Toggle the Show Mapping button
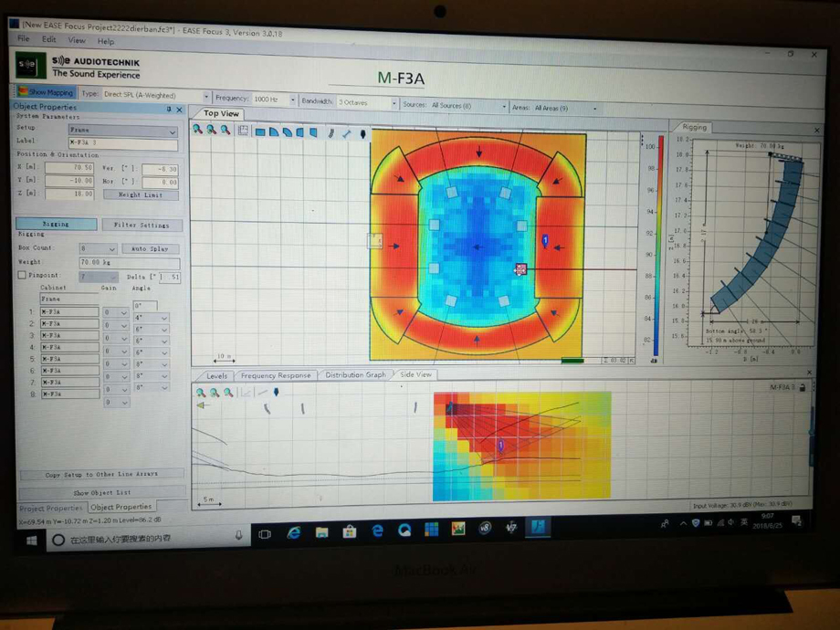Image resolution: width=840 pixels, height=630 pixels. point(46,93)
